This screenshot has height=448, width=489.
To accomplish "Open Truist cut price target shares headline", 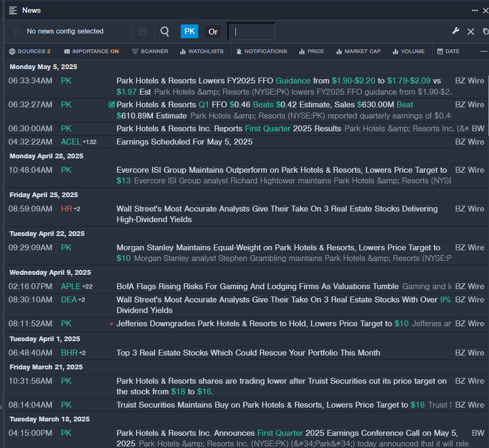I will pyautogui.click(x=282, y=386).
